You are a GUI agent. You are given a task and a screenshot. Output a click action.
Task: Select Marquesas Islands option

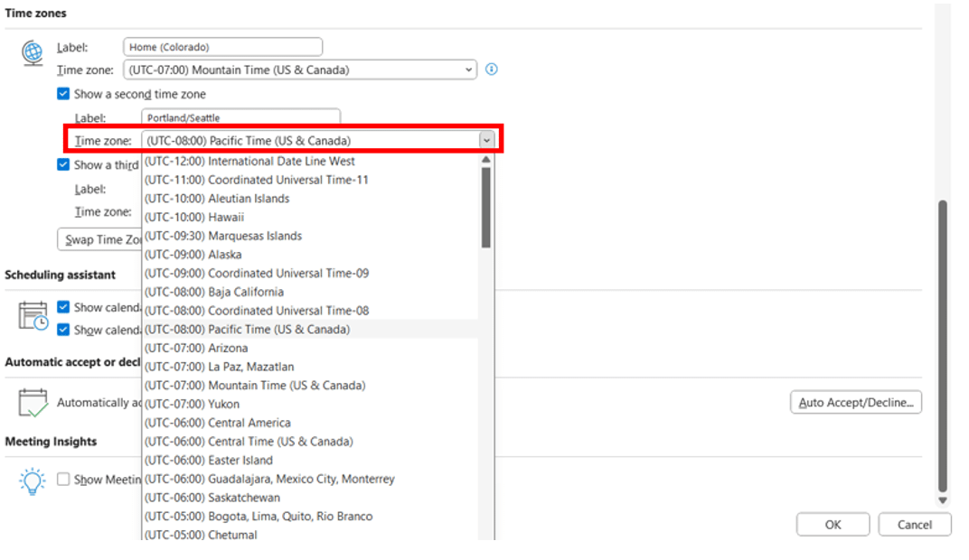310,236
